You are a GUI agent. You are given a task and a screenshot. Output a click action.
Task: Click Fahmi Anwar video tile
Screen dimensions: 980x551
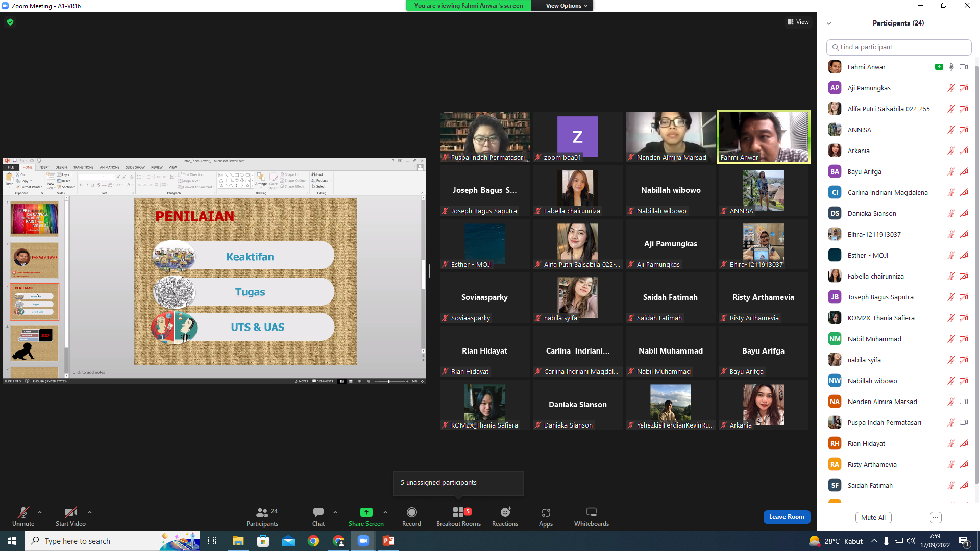(763, 137)
